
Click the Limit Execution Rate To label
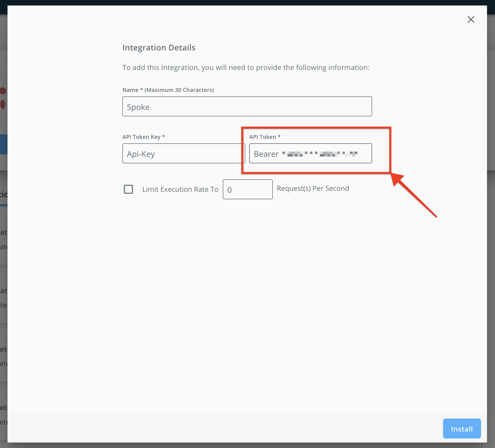(180, 189)
